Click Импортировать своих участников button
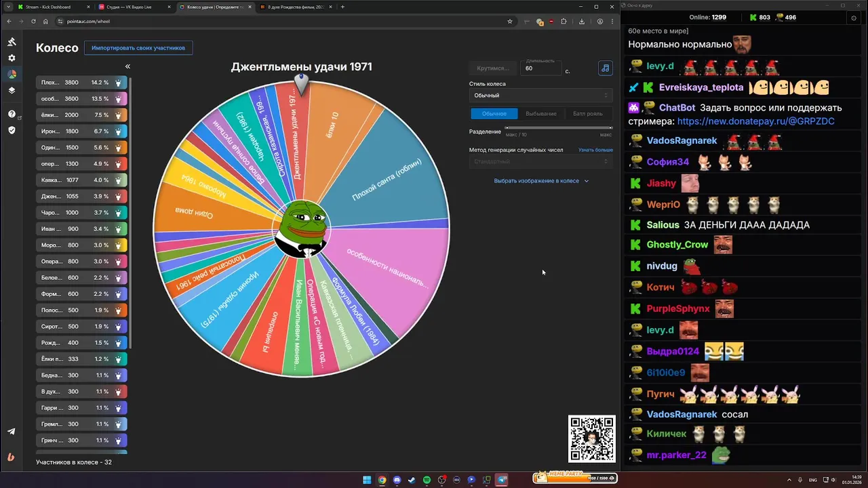This screenshot has width=868, height=488. click(138, 48)
